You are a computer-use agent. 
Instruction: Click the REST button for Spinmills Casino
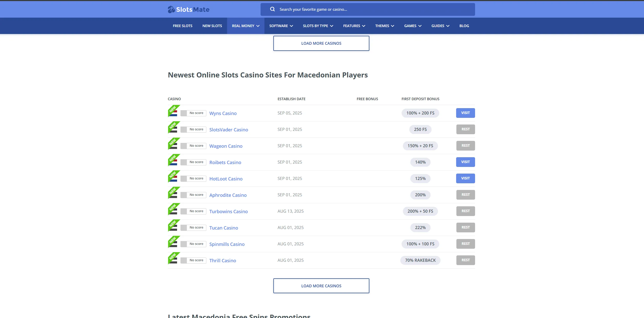pyautogui.click(x=466, y=244)
